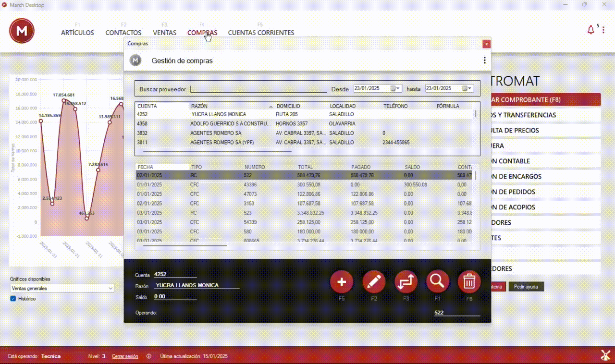Click the Buscar proveedor input field

coord(258,89)
